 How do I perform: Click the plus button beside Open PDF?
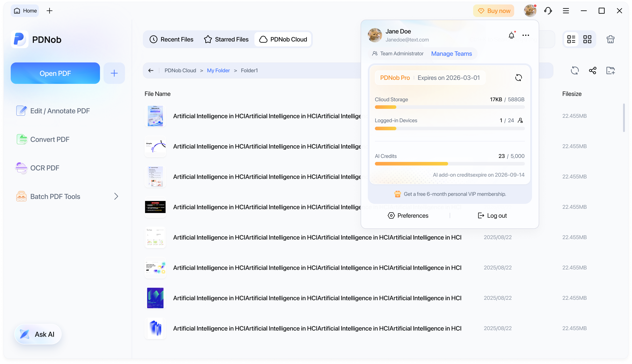114,73
